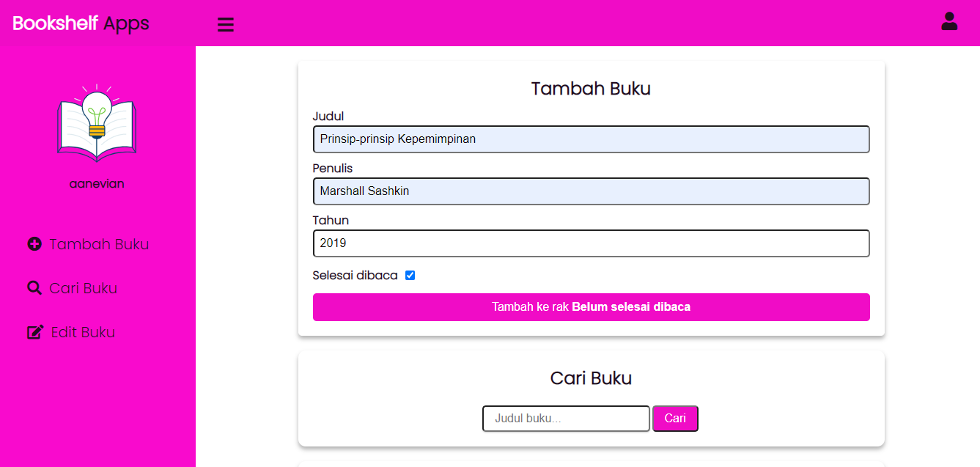This screenshot has width=980, height=467.
Task: Navigate to Edit Buku
Action: coord(82,331)
